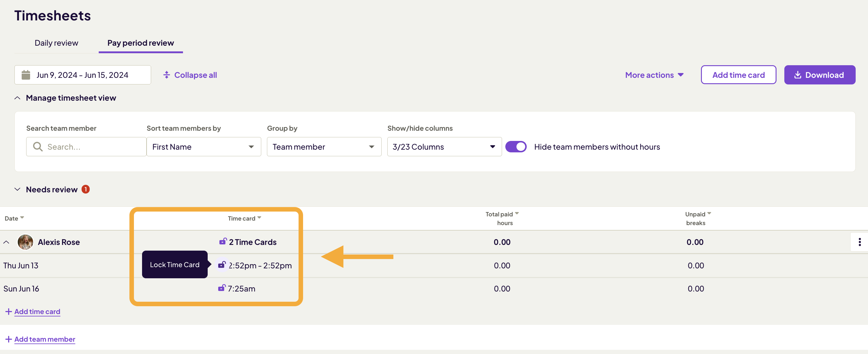Toggle Hide team members without hours
868x354 pixels.
[x=516, y=147]
